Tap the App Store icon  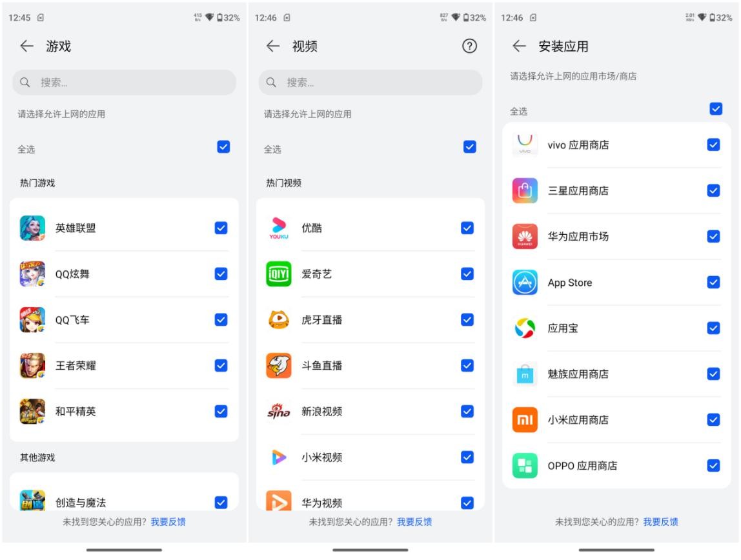(524, 282)
